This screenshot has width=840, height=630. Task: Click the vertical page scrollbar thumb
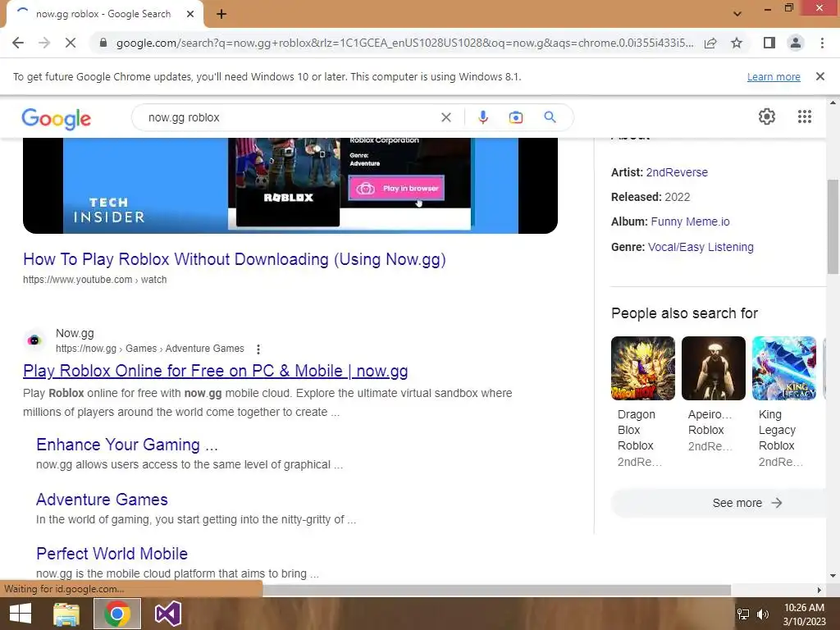(833, 226)
